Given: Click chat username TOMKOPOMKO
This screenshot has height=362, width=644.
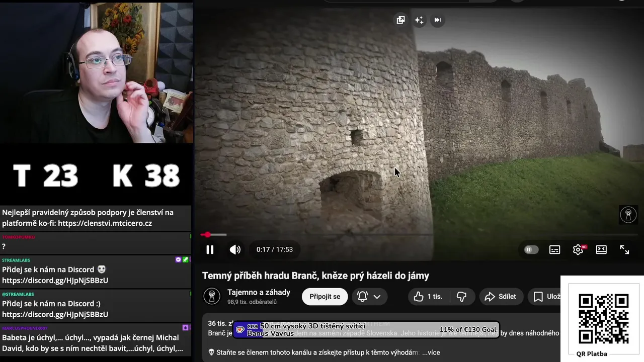Looking at the screenshot, I should click(x=18, y=237).
